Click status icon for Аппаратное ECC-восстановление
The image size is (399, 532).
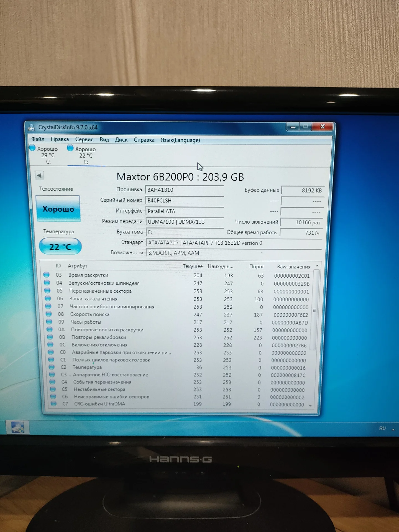click(52, 374)
